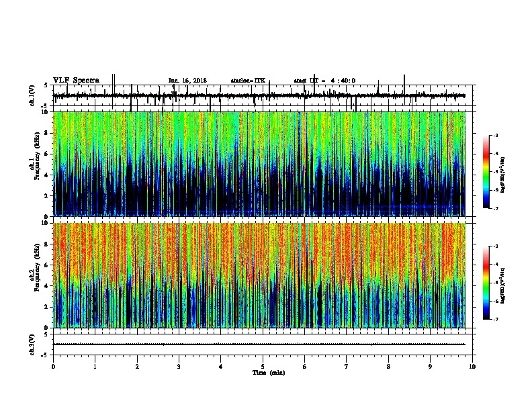Viewport: 532px width, 411px height.
Task: Click the "start UT = 4:40:0" text
Action: (x=324, y=81)
